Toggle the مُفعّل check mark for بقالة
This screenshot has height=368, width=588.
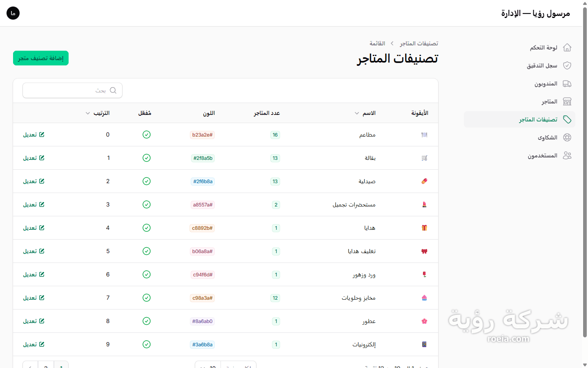click(147, 158)
